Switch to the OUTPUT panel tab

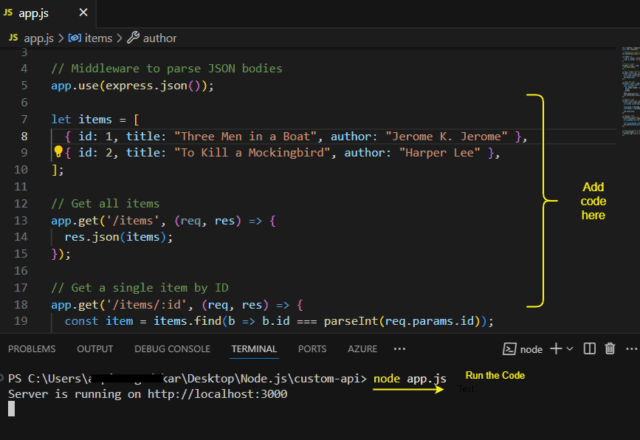95,349
